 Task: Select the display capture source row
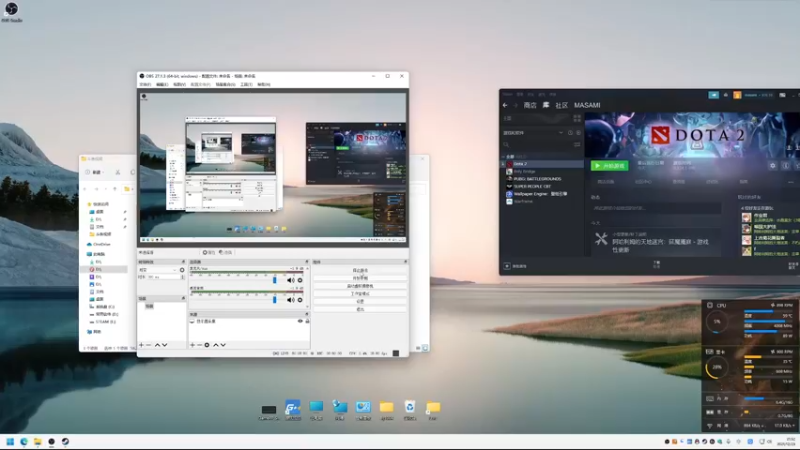pos(249,321)
